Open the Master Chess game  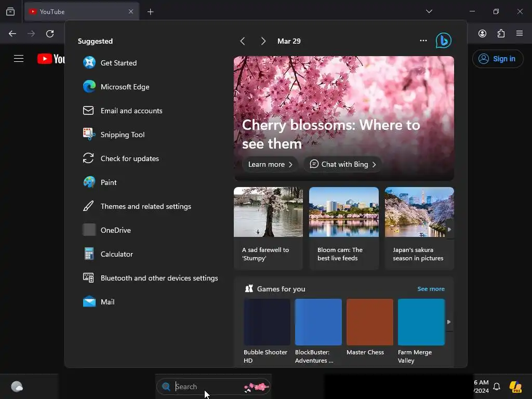coord(369,327)
